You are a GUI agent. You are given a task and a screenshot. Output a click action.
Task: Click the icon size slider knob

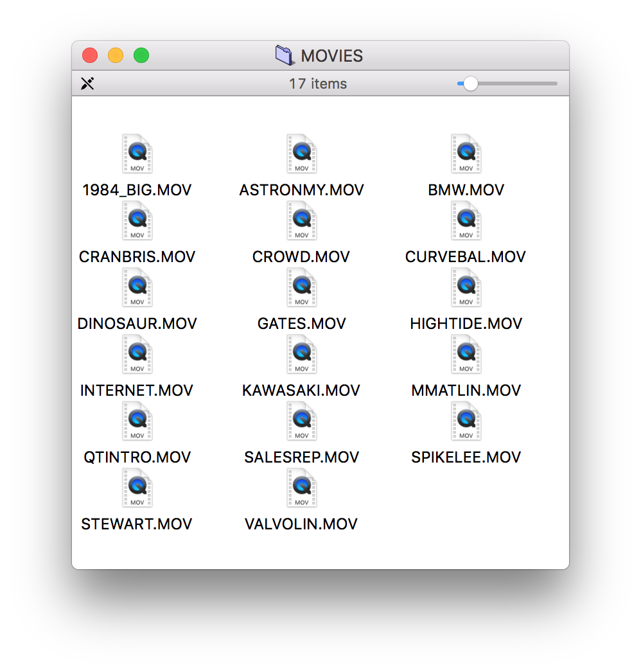(x=471, y=84)
